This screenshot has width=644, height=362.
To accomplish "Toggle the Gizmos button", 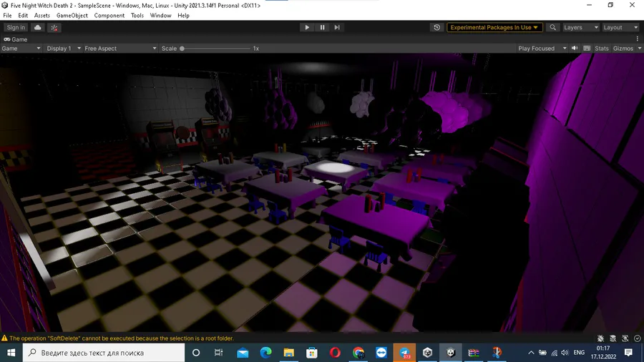I will click(623, 49).
